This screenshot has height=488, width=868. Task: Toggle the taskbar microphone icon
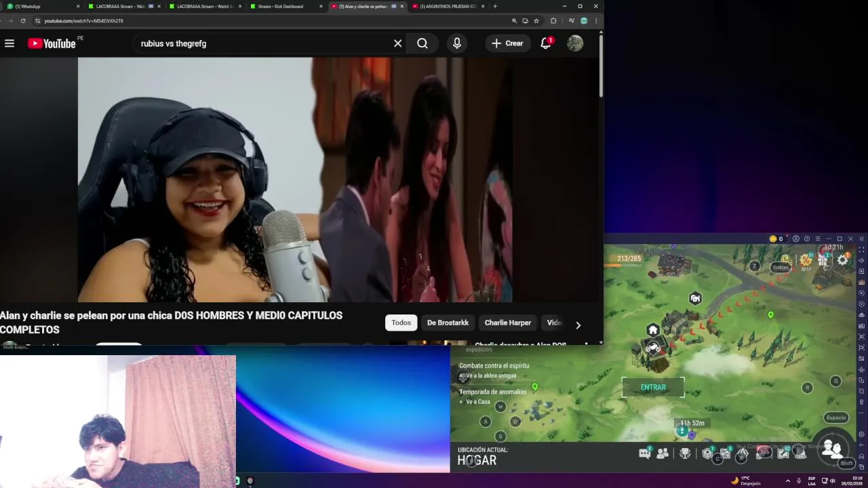[x=799, y=481]
